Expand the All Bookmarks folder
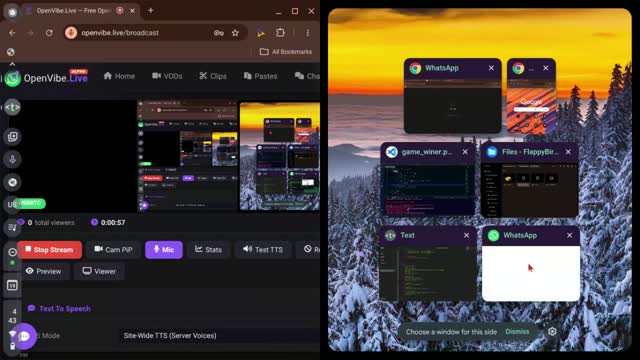 (286, 52)
